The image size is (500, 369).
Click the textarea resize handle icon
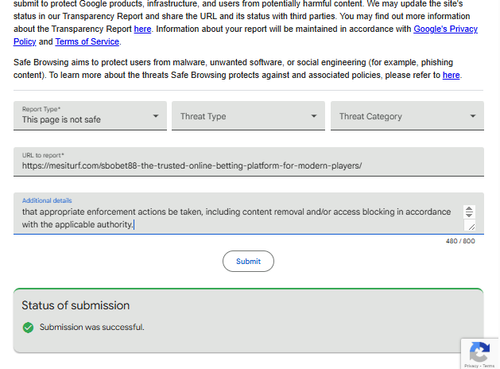pyautogui.click(x=471, y=226)
